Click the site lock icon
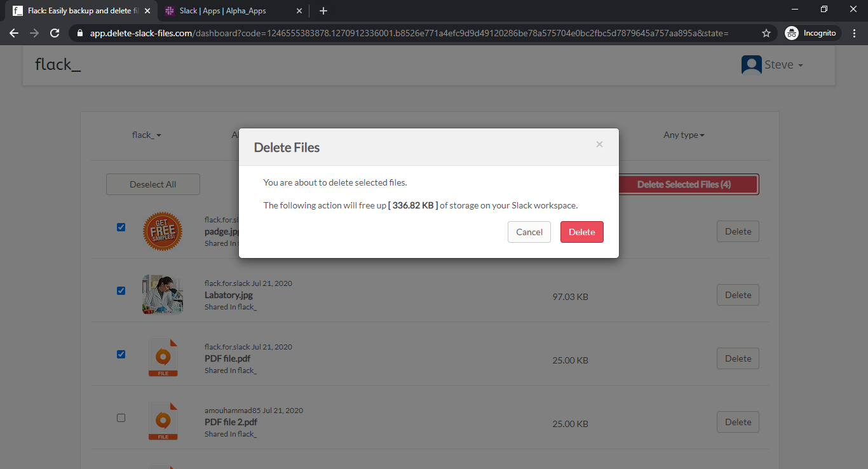Viewport: 868px width, 469px height. click(x=80, y=33)
